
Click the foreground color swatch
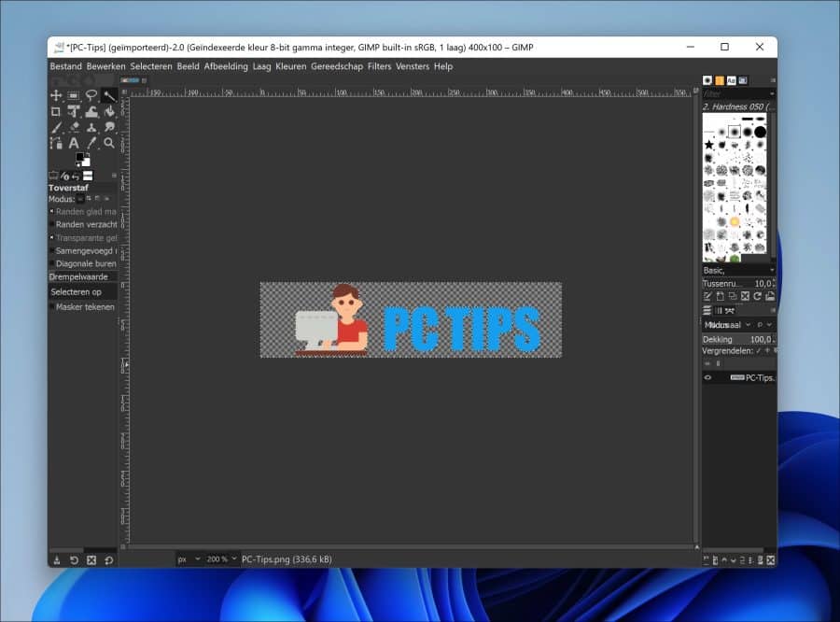(79, 157)
